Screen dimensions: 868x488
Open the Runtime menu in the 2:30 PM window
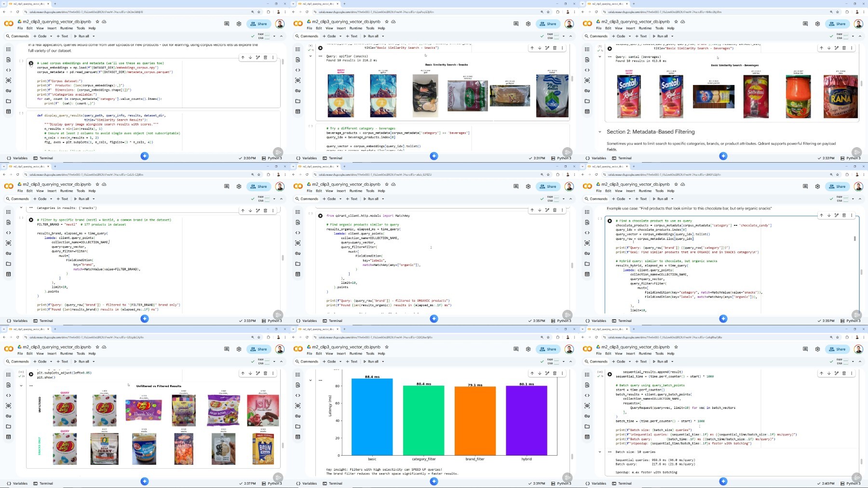point(67,28)
